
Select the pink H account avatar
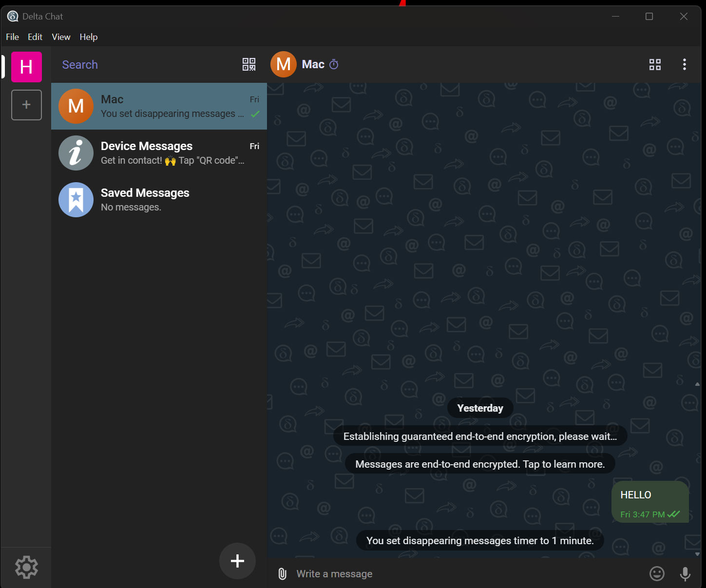pos(26,67)
